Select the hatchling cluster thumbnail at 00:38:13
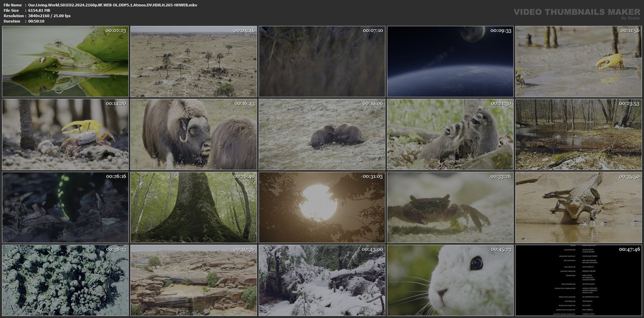 pyautogui.click(x=65, y=280)
